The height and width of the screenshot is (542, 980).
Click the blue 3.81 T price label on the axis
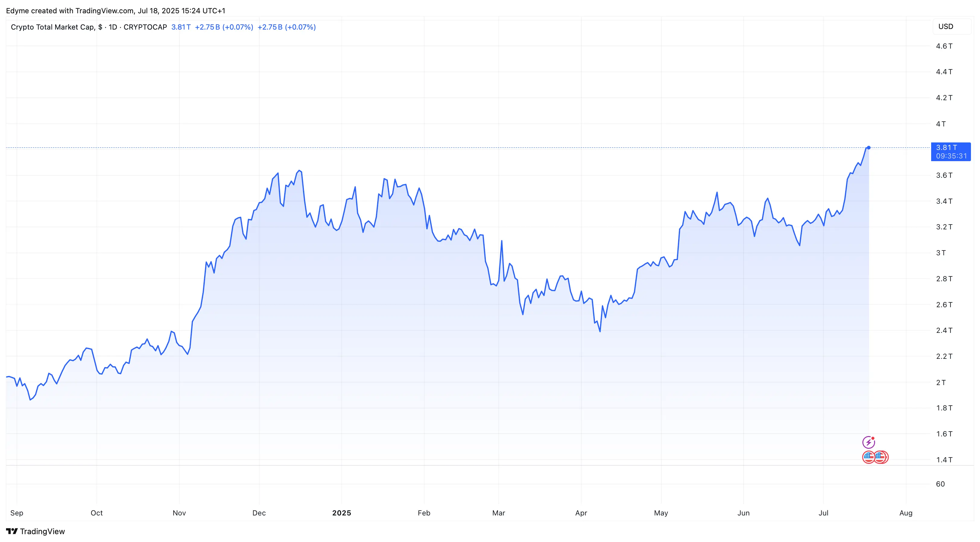click(x=947, y=148)
